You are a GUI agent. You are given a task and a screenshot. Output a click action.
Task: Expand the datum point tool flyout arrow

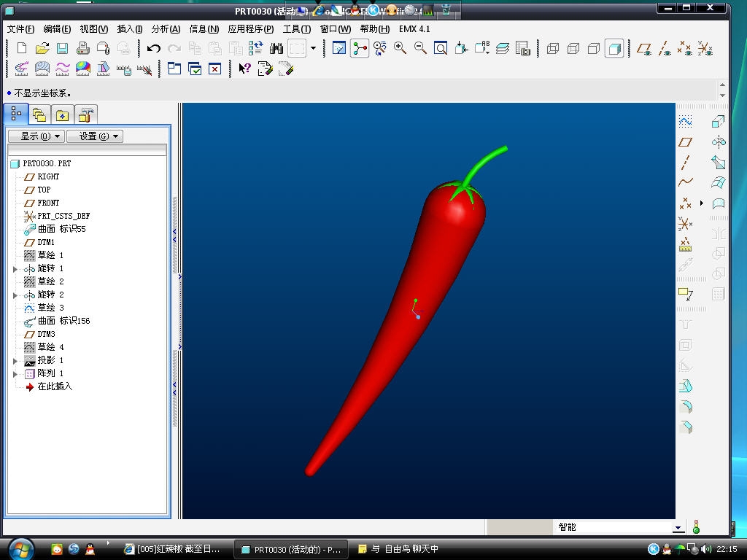pos(701,203)
